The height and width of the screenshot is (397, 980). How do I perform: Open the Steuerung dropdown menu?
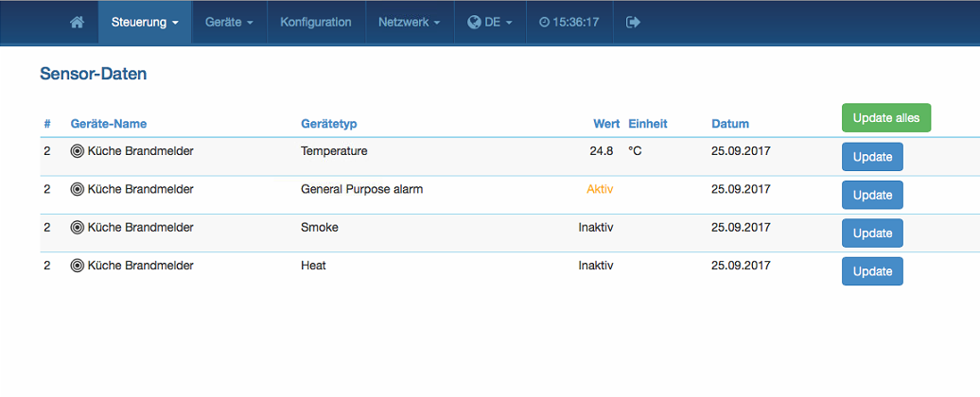click(145, 22)
